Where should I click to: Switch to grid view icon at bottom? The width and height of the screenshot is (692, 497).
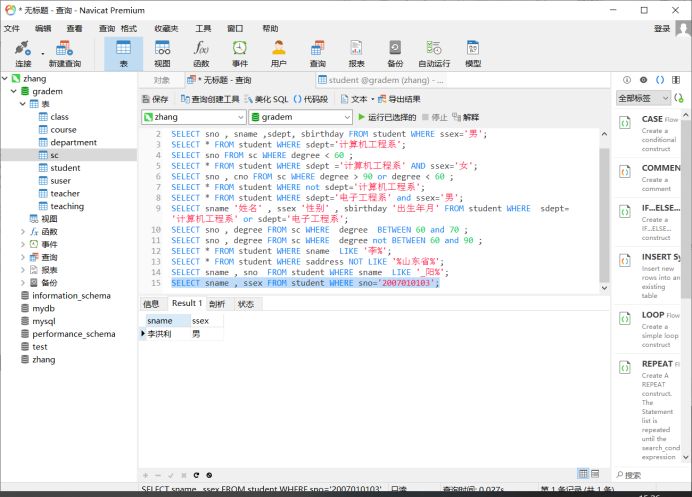pyautogui.click(x=583, y=474)
